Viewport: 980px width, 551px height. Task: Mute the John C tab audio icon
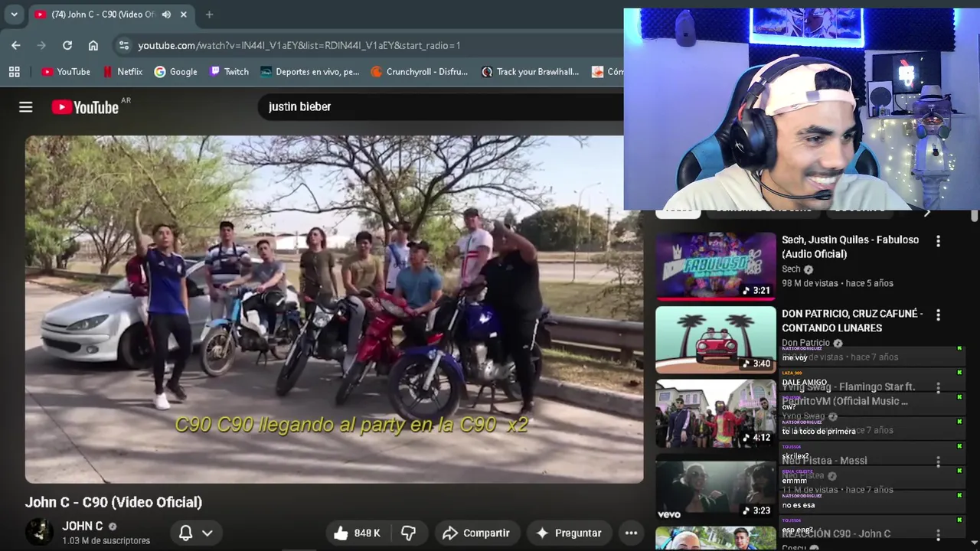[166, 15]
